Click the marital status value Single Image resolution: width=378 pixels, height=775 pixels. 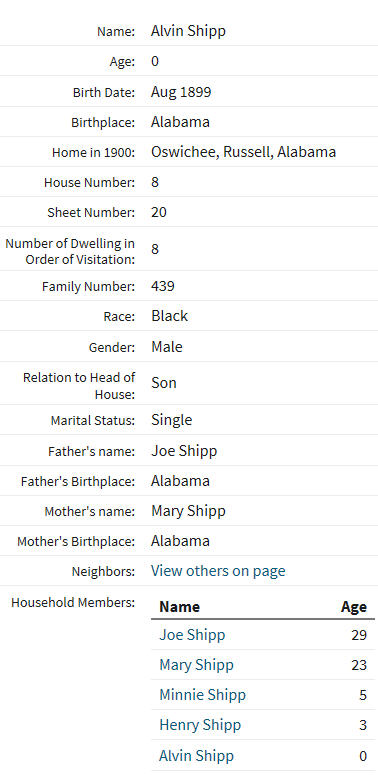tap(171, 420)
